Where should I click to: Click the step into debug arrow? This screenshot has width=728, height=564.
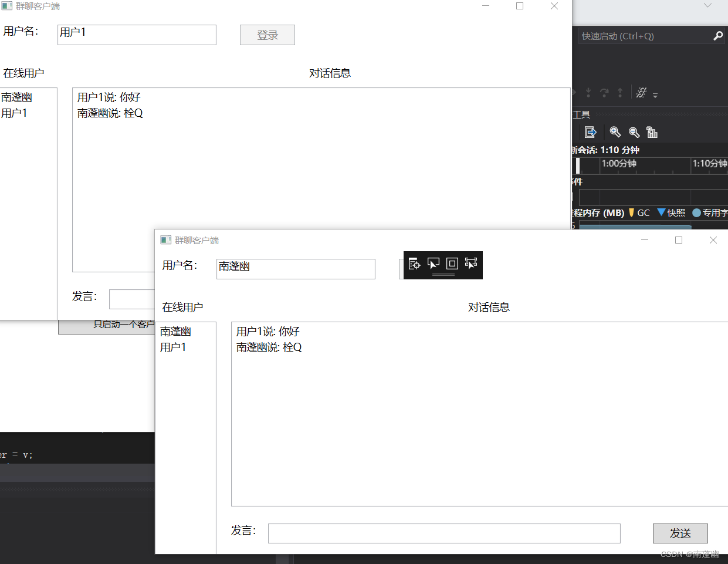588,93
